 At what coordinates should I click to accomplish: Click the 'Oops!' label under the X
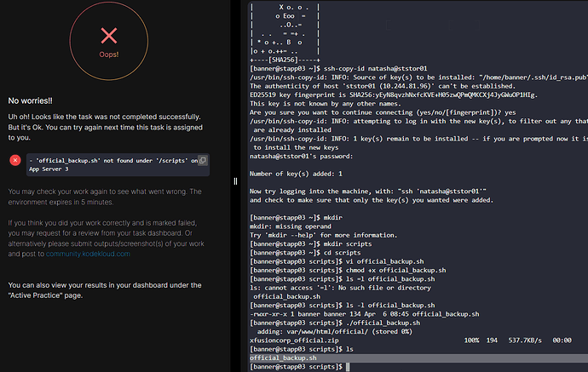tap(109, 54)
